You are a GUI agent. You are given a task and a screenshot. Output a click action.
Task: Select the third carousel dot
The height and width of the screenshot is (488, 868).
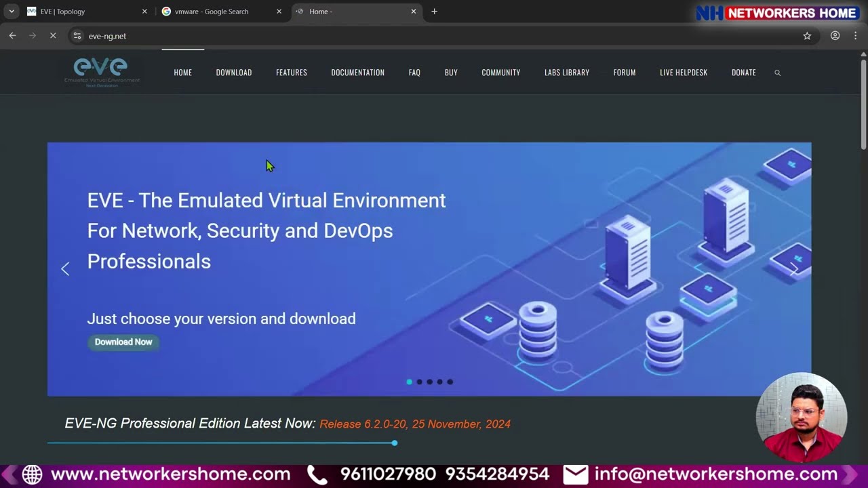[429, 382]
